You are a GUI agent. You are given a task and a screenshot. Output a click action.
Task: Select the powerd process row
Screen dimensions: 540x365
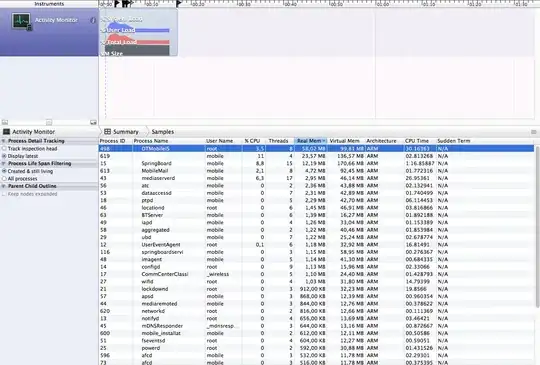tap(316, 348)
